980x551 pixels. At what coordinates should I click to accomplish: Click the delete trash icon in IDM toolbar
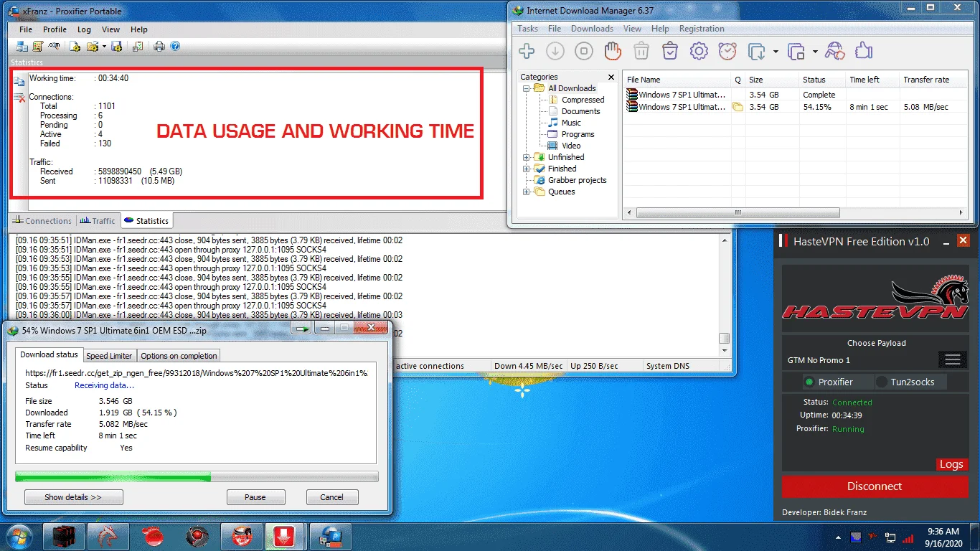pos(641,51)
